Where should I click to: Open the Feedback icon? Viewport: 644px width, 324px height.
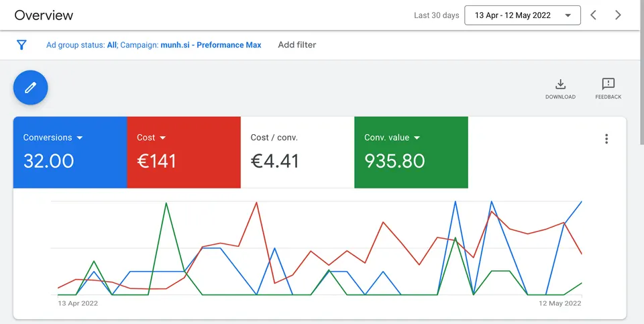(x=608, y=89)
